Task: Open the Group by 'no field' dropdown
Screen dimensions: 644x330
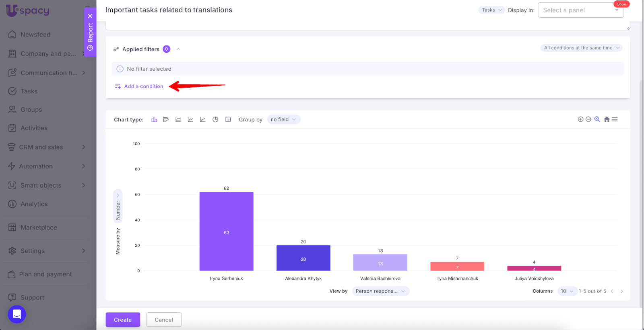Action: pos(283,119)
